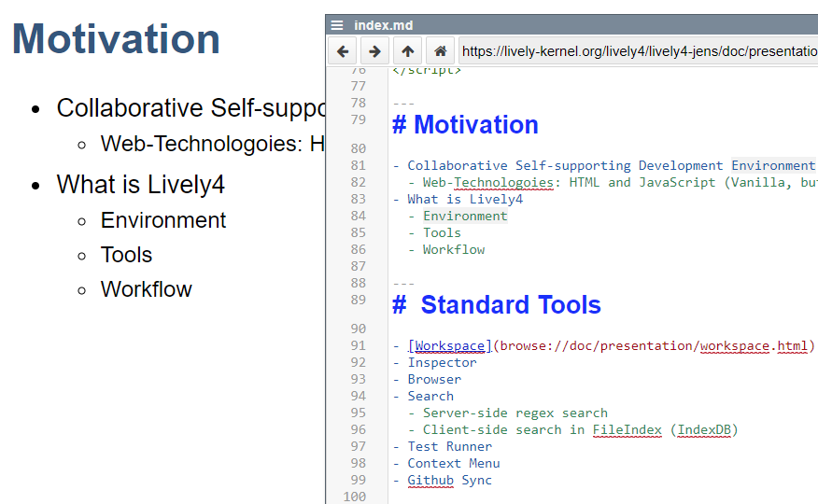Select the 'Test Runner' line in the editor

coord(449,447)
